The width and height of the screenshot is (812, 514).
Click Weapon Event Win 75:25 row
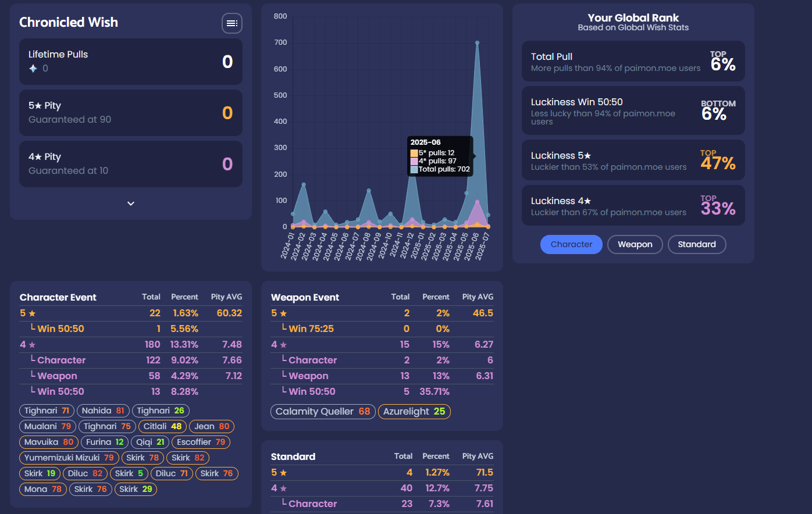(x=382, y=329)
